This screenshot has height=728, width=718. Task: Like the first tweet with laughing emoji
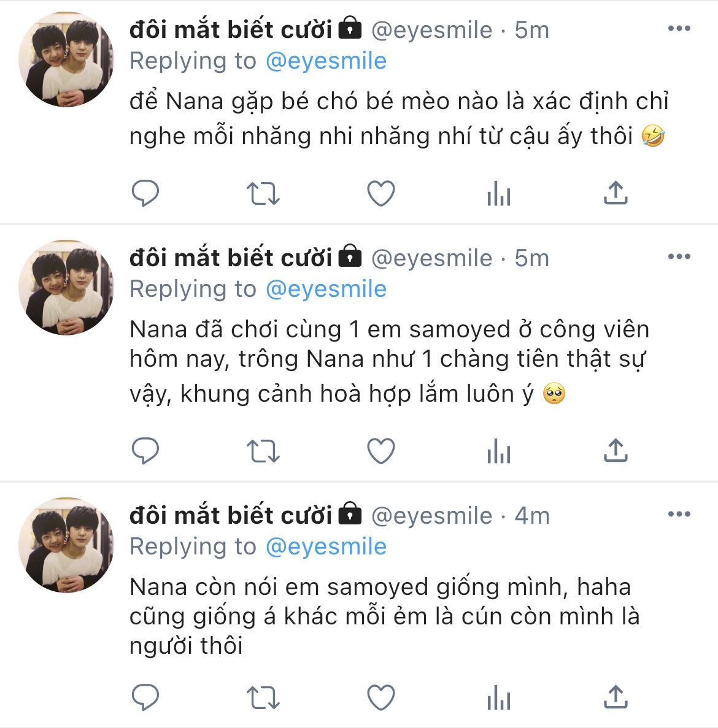[380, 194]
